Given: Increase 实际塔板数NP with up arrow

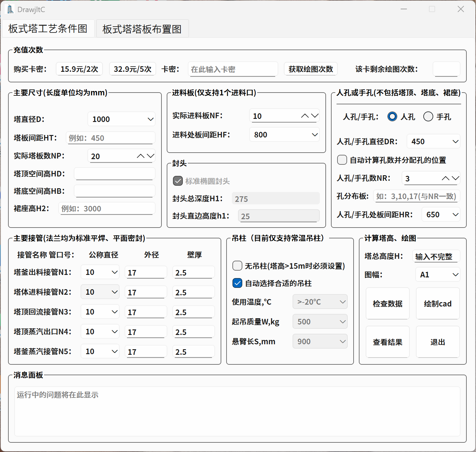Looking at the screenshot, I should [141, 156].
